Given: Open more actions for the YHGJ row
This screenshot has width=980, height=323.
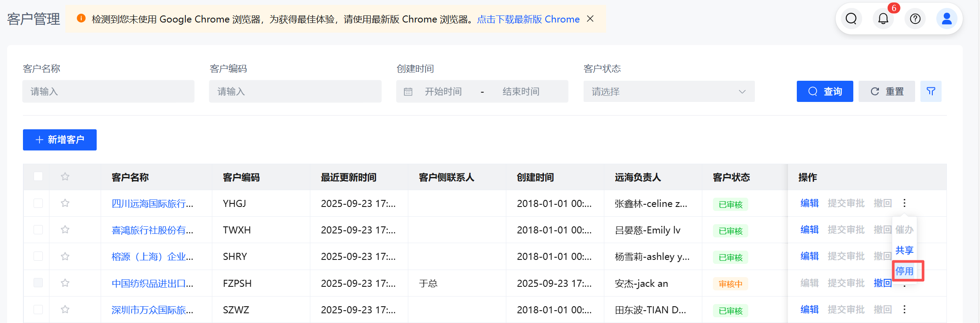Looking at the screenshot, I should point(905,203).
